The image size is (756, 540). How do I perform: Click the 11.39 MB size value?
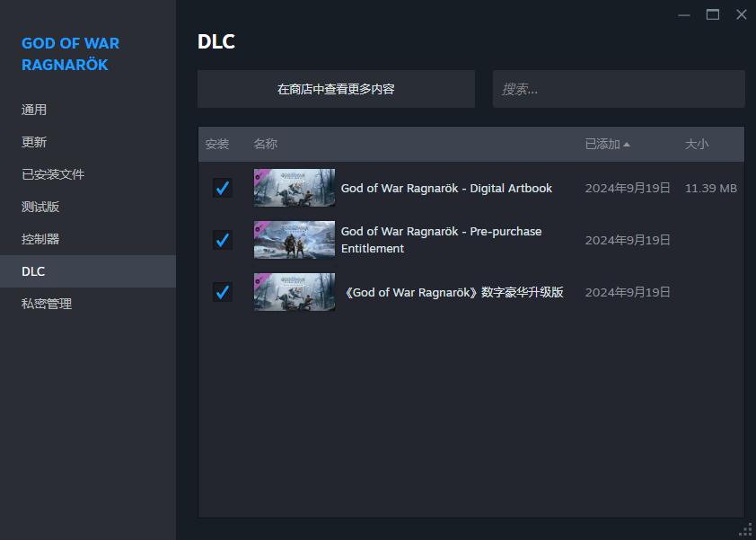[x=711, y=188]
